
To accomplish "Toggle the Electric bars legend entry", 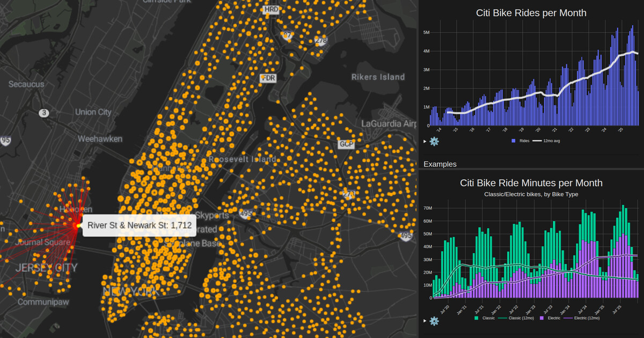I will [550, 318].
